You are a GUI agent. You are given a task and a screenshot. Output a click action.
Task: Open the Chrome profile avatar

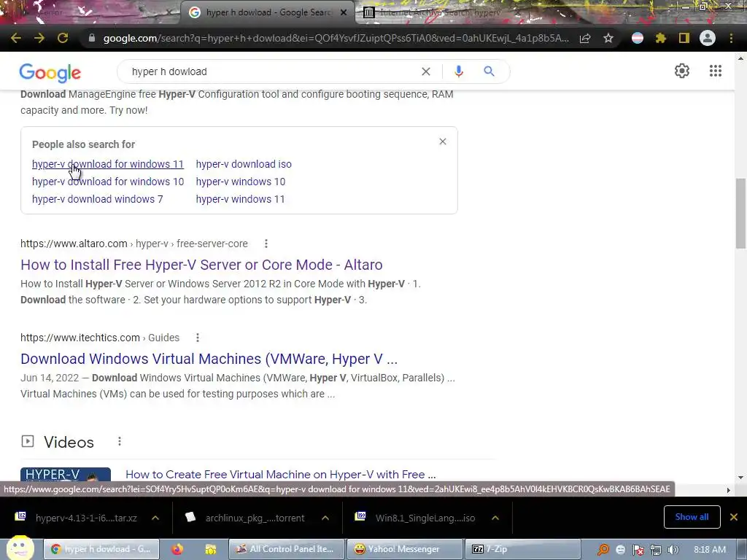(708, 38)
